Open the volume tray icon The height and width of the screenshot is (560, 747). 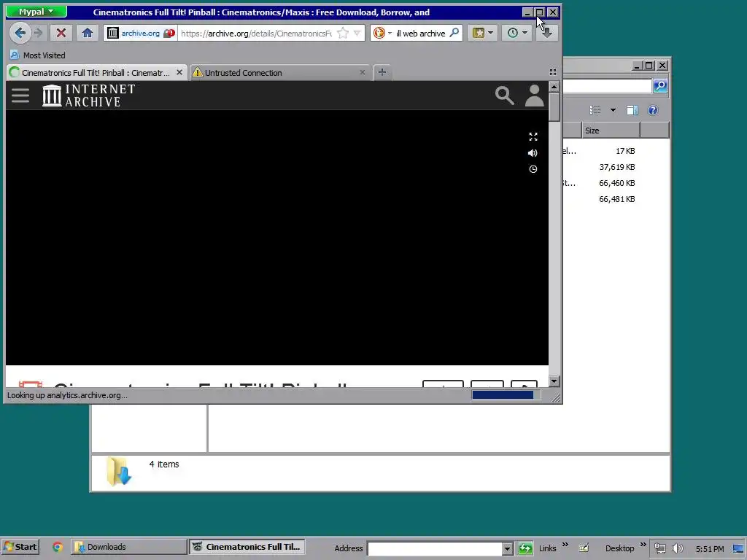click(678, 548)
